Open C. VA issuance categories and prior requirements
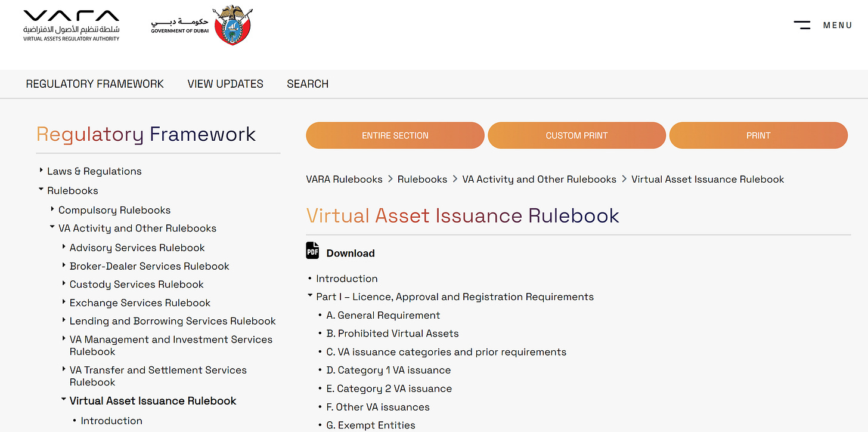The width and height of the screenshot is (868, 432). [447, 352]
